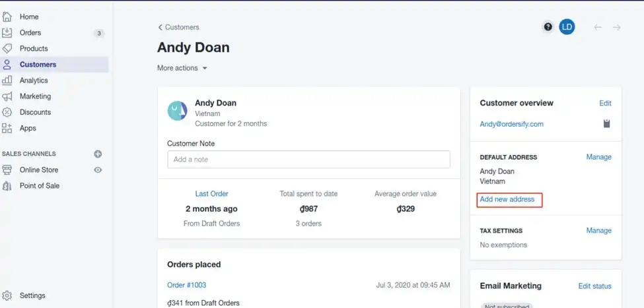Click the Online Store storefront icon

click(7, 169)
